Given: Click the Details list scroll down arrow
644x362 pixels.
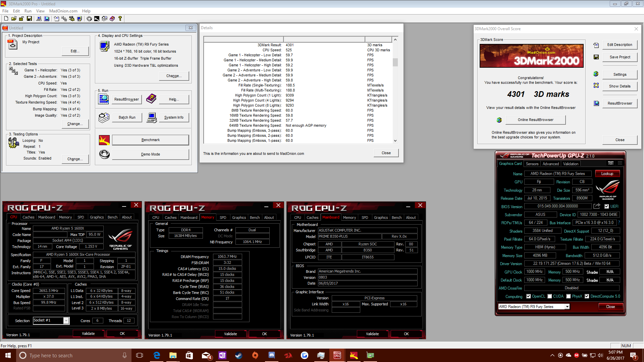Looking at the screenshot, I should tap(395, 141).
